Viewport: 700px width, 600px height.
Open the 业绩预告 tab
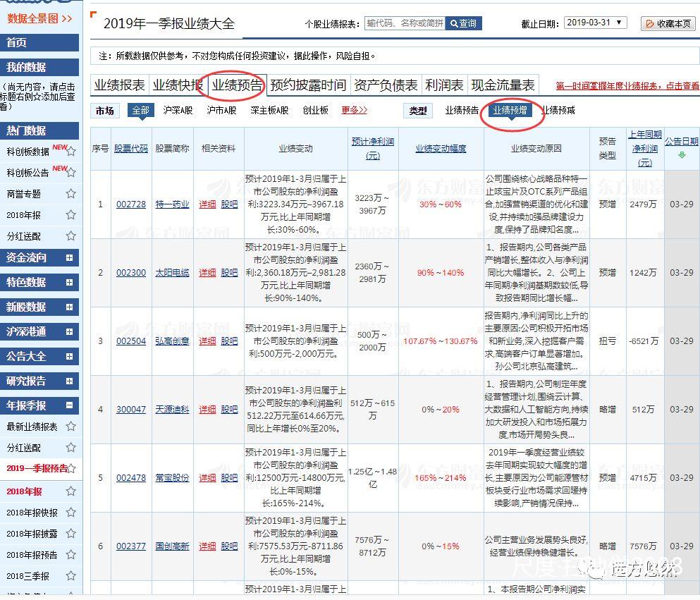point(237,85)
